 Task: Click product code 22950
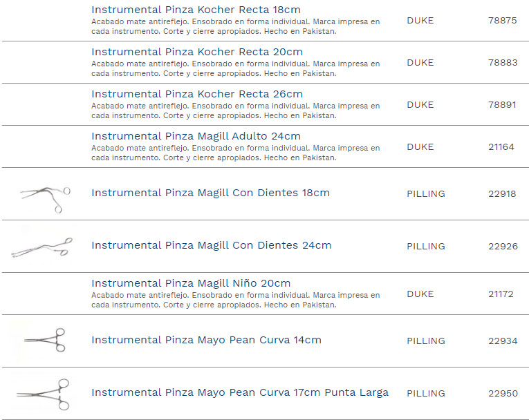click(503, 394)
